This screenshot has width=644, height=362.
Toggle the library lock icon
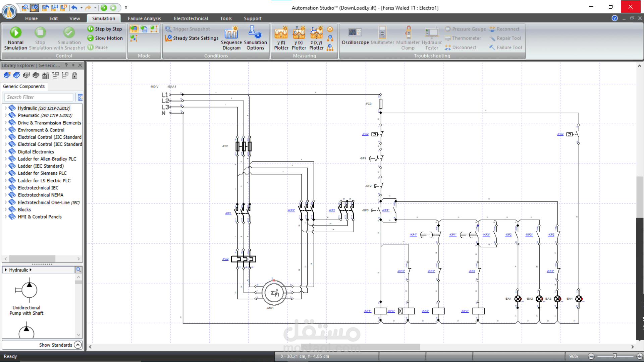coord(75,75)
